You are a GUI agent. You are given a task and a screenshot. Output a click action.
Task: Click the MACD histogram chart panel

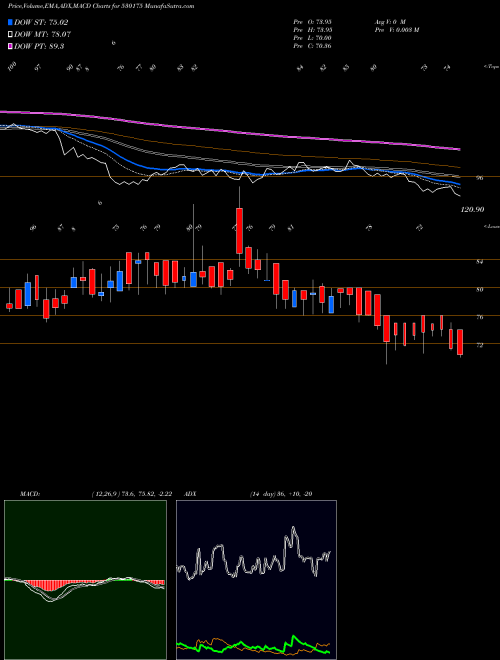85,580
